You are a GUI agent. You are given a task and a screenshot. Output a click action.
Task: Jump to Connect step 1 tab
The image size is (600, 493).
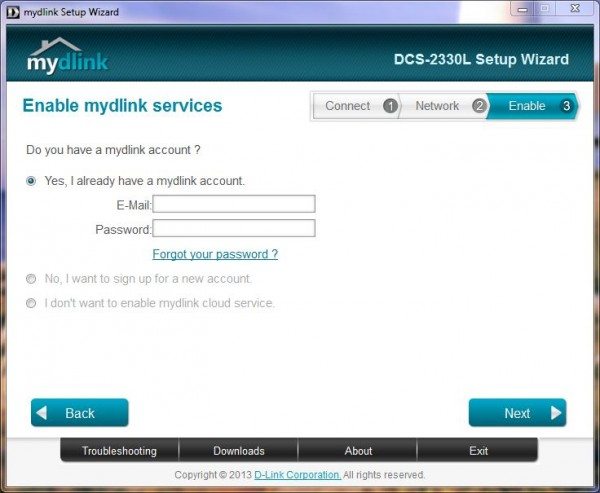(x=356, y=106)
